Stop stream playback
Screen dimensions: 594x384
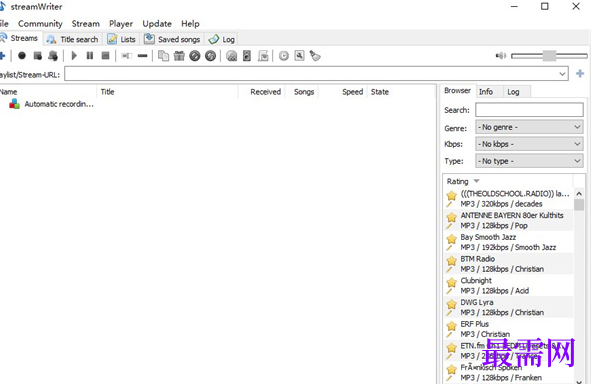coord(105,56)
